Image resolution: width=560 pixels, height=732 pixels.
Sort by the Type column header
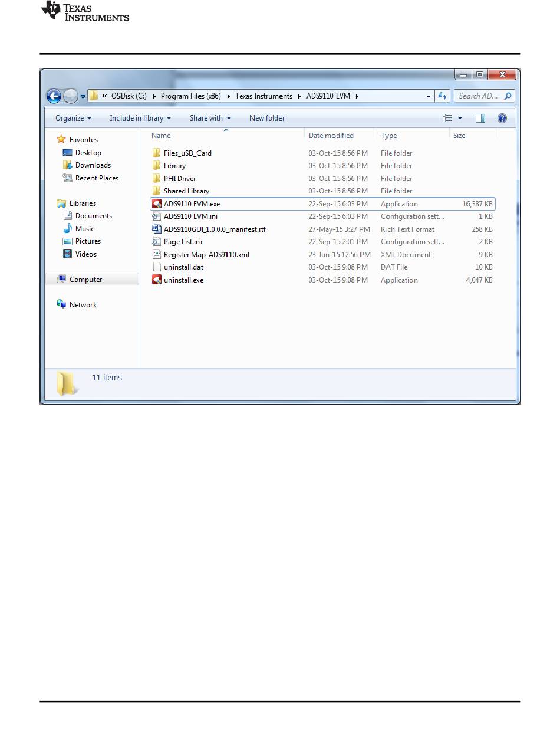[x=388, y=136]
